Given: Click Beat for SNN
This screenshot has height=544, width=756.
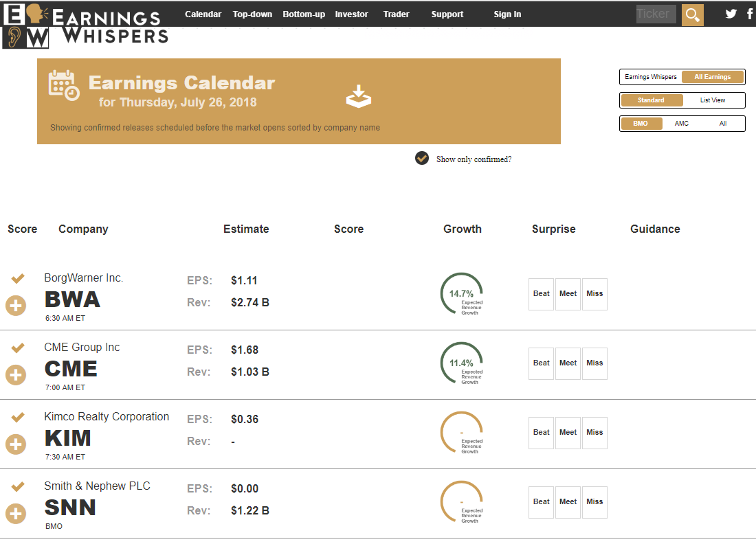Looking at the screenshot, I should point(542,502).
